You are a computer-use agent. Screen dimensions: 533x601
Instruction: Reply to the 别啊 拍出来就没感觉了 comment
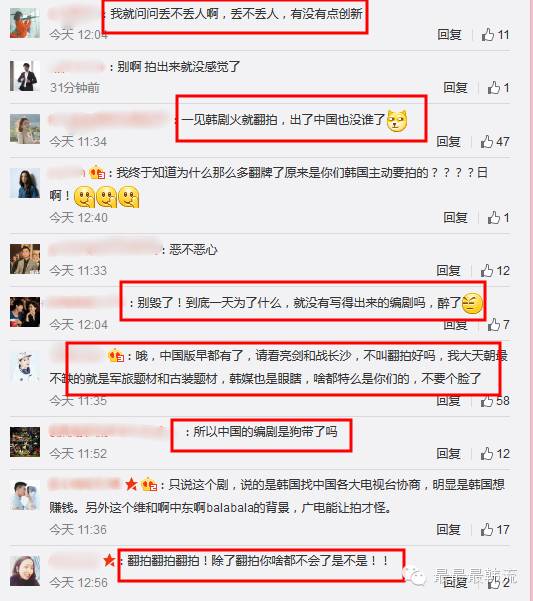(455, 88)
